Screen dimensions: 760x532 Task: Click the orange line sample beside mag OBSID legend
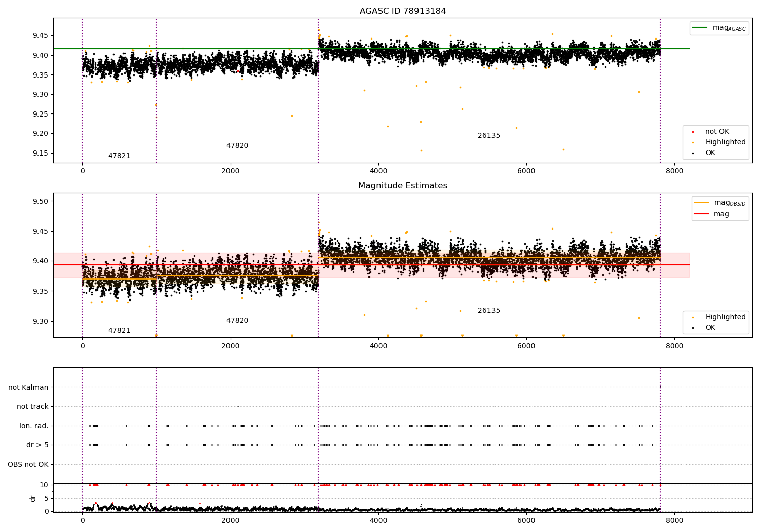(x=702, y=203)
